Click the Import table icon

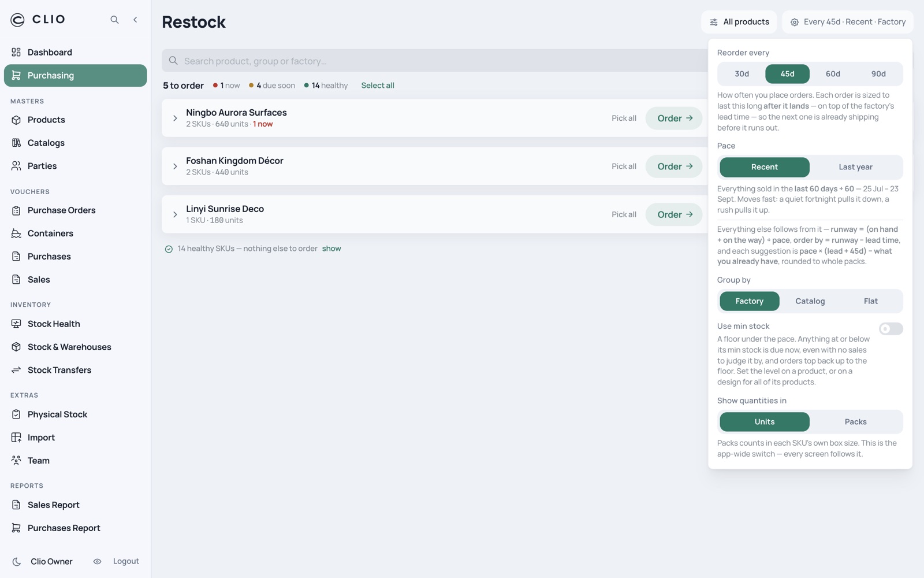coord(16,438)
